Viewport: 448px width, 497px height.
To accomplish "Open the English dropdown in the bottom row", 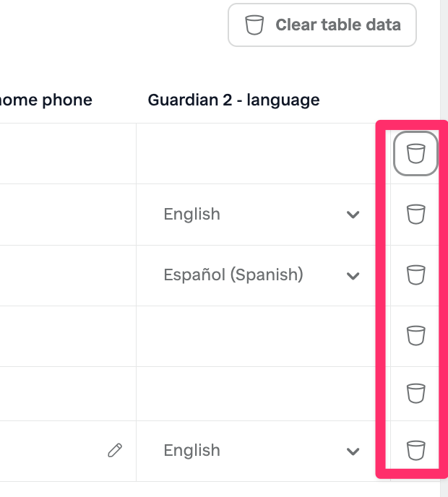I will pyautogui.click(x=262, y=451).
